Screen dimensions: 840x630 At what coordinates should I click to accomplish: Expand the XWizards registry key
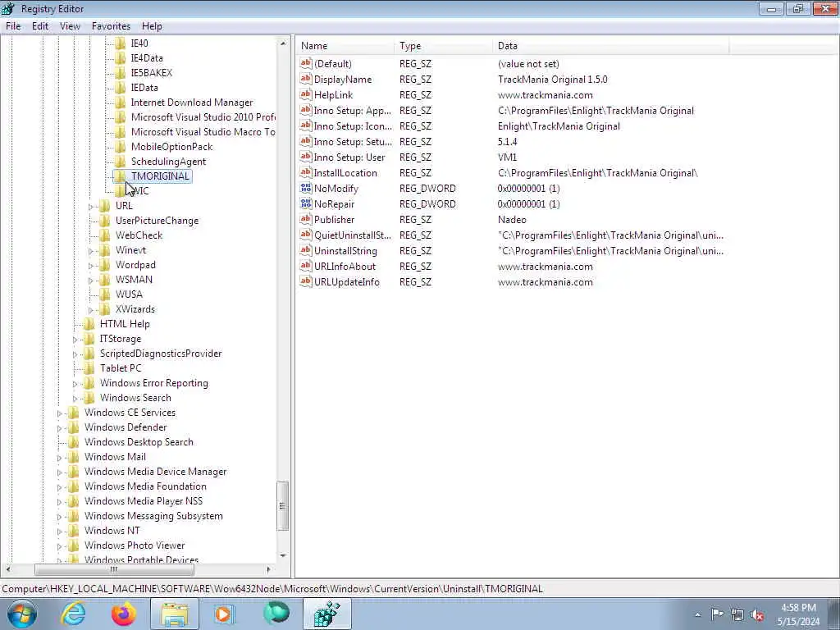click(x=90, y=309)
